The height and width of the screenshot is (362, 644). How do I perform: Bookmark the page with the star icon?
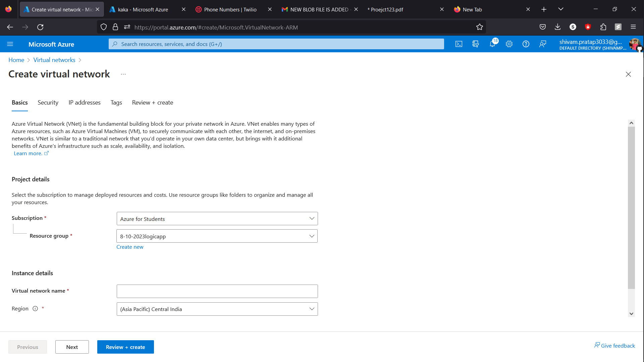point(479,27)
